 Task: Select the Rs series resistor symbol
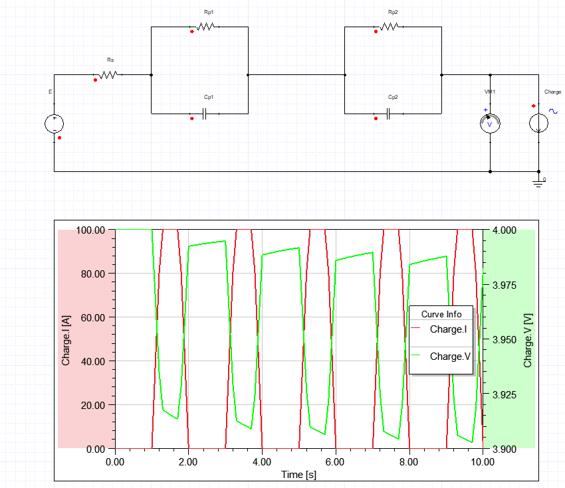tap(108, 75)
